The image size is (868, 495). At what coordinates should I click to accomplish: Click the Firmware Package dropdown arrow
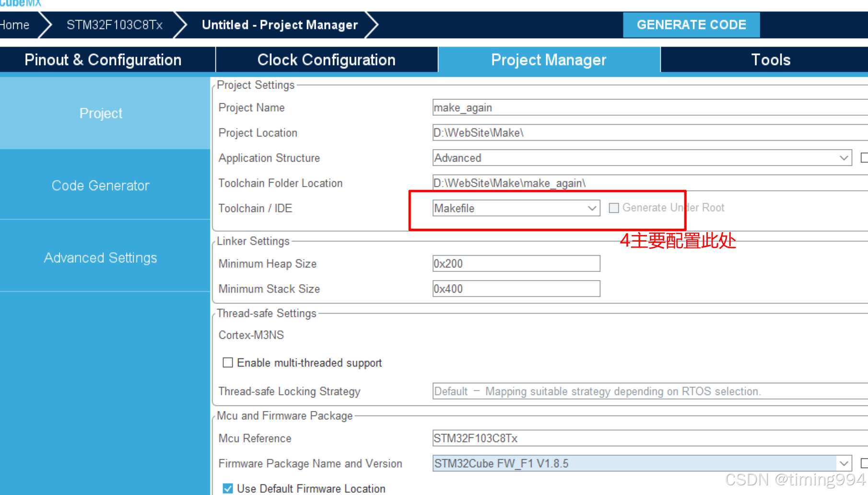coord(844,463)
